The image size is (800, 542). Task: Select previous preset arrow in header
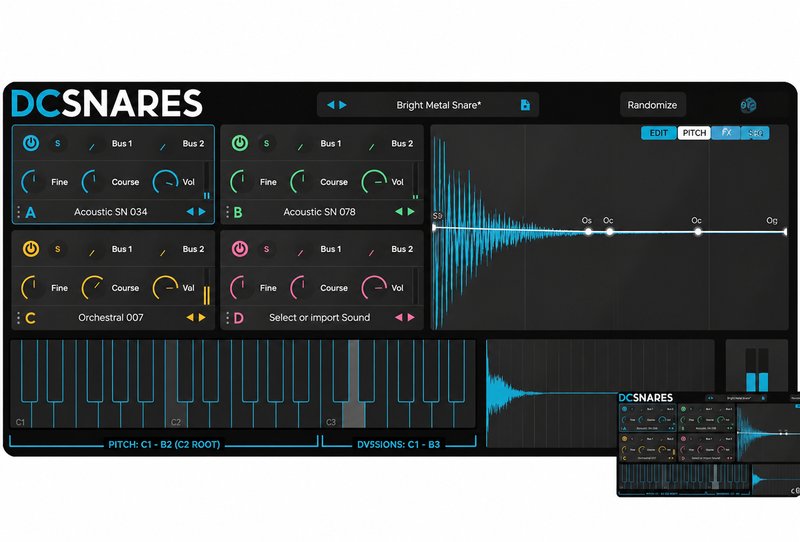coord(331,105)
